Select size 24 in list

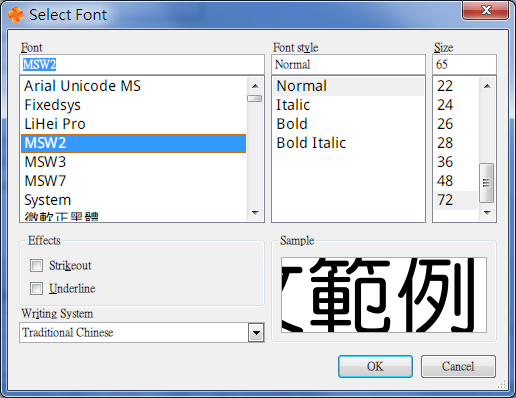[x=456, y=105]
